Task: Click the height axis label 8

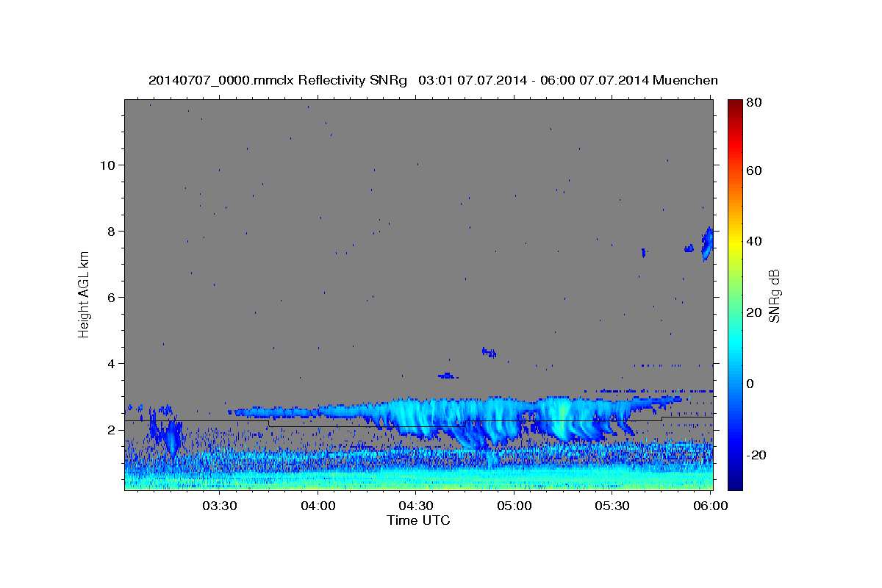Action: point(111,231)
